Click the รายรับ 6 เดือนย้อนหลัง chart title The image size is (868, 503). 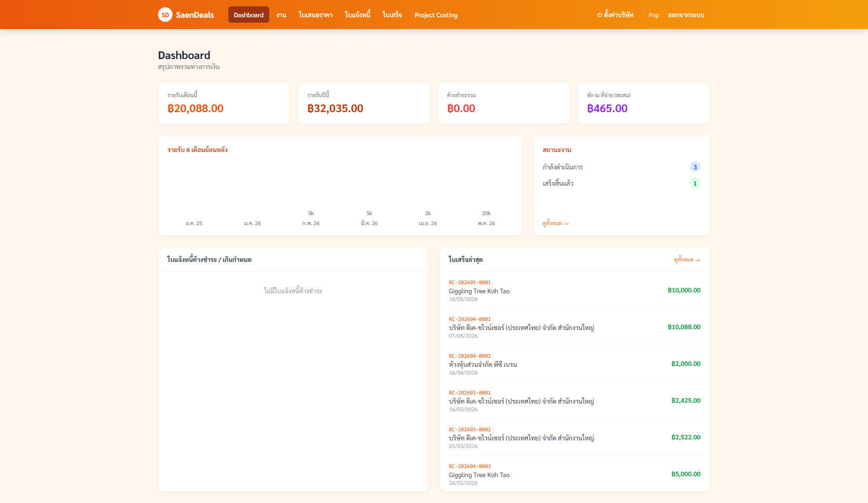click(x=197, y=150)
